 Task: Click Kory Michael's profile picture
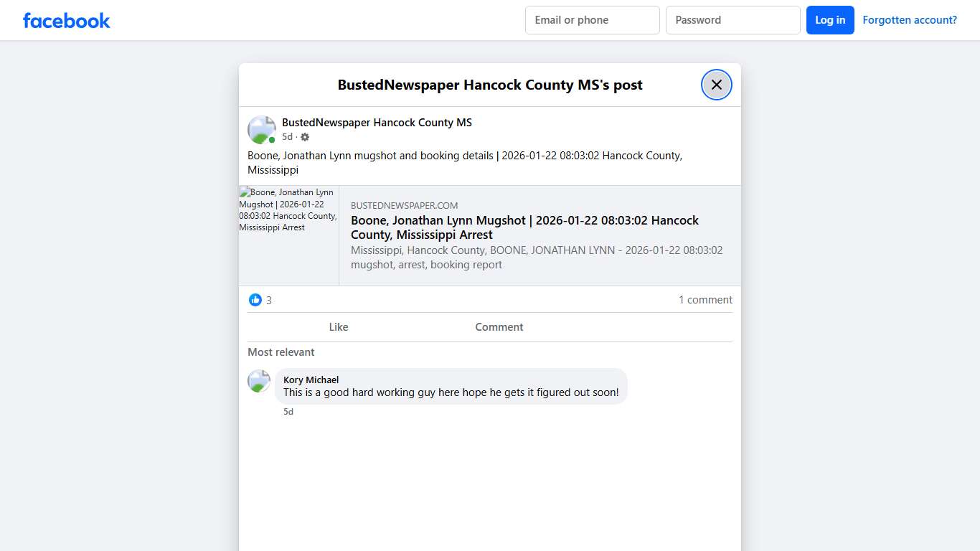coord(258,381)
